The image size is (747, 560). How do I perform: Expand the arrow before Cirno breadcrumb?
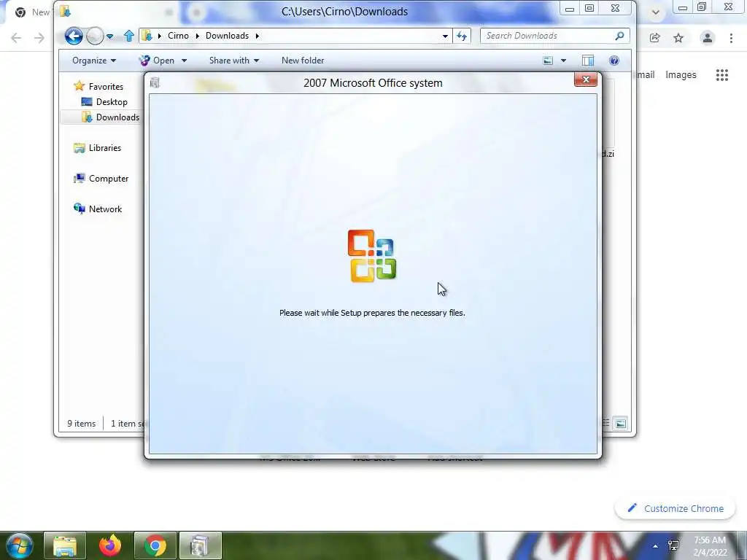tap(159, 36)
